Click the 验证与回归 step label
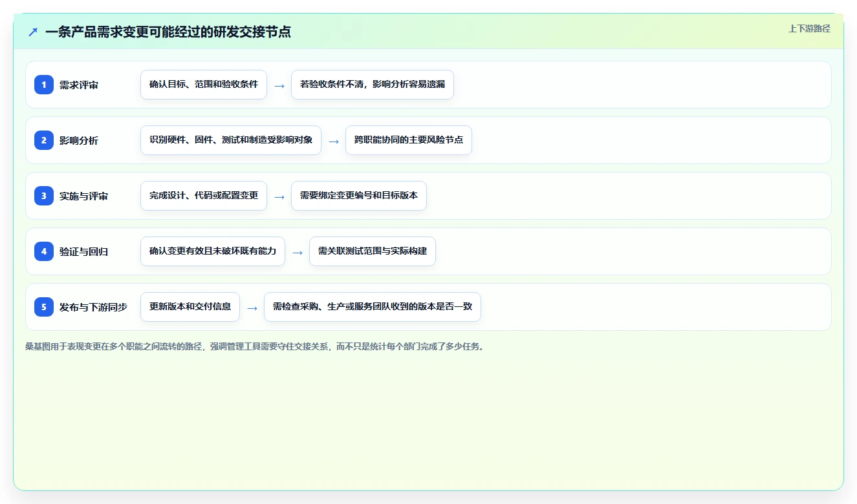Image resolution: width=857 pixels, height=504 pixels. [83, 251]
